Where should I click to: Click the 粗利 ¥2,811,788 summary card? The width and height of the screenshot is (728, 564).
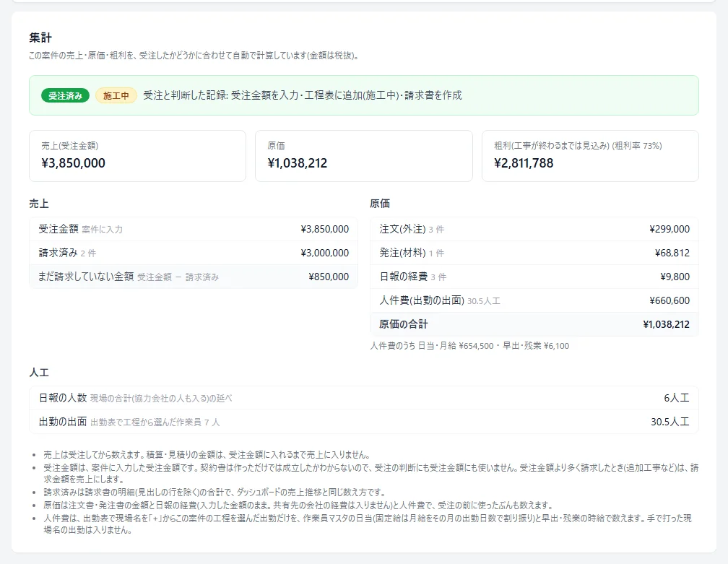coord(590,156)
